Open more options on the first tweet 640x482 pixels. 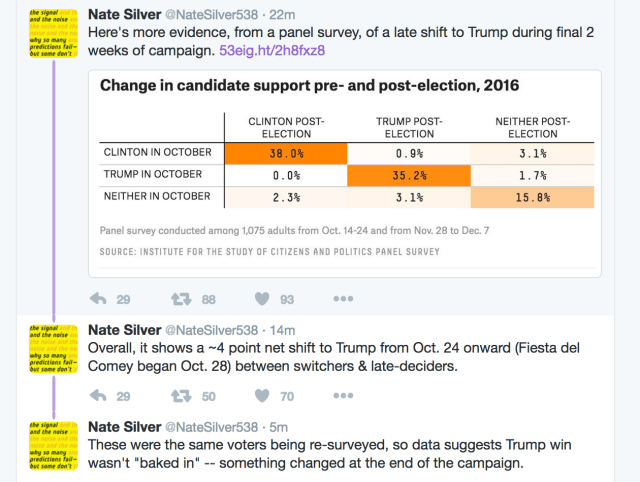pos(343,299)
